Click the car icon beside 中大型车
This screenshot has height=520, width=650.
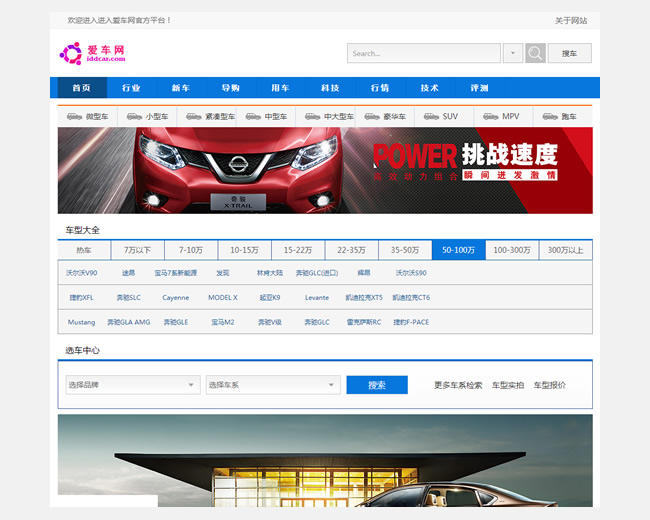[312, 117]
